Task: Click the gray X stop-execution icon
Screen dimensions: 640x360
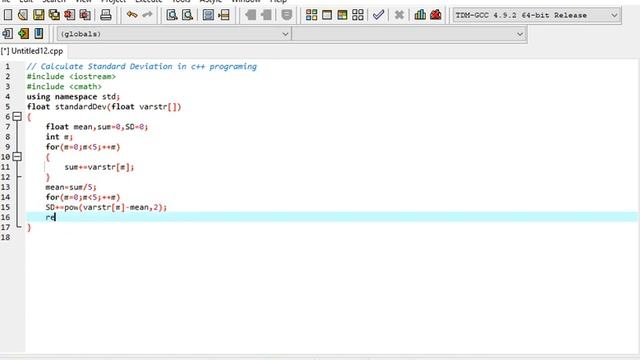Action: 399,15
